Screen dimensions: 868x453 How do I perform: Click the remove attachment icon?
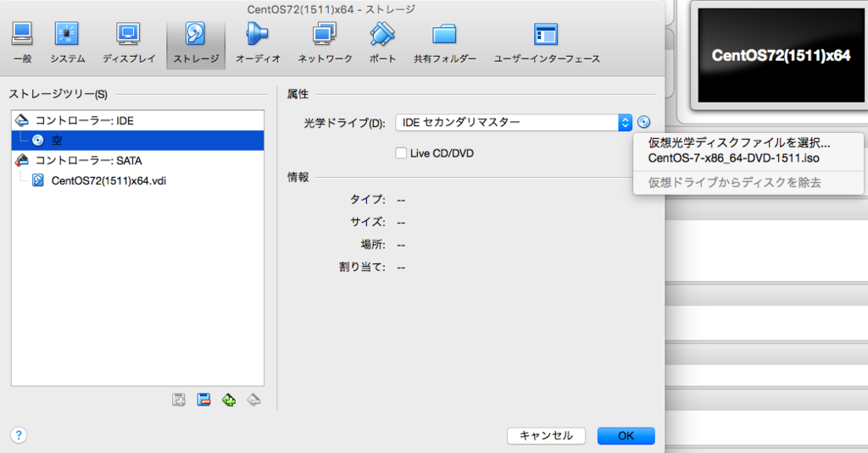pos(253,400)
